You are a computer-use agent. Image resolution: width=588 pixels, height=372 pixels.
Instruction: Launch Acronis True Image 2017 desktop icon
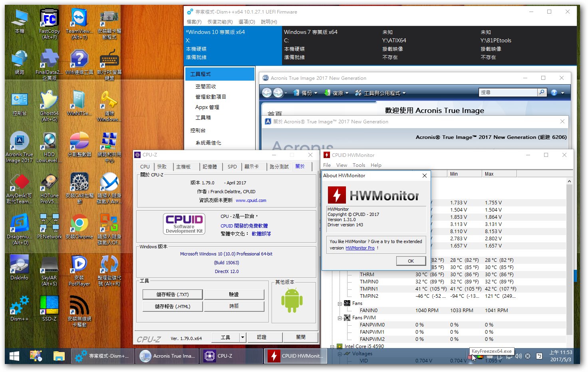click(x=19, y=147)
